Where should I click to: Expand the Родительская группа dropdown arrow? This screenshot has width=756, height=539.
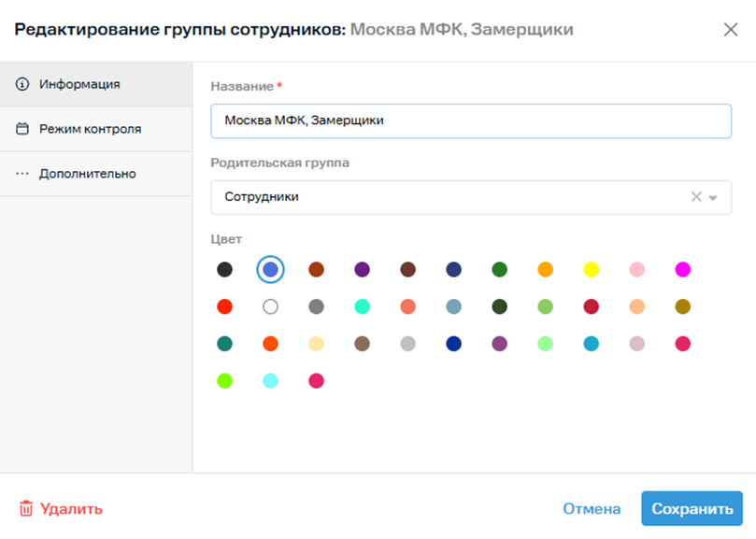coord(713,198)
